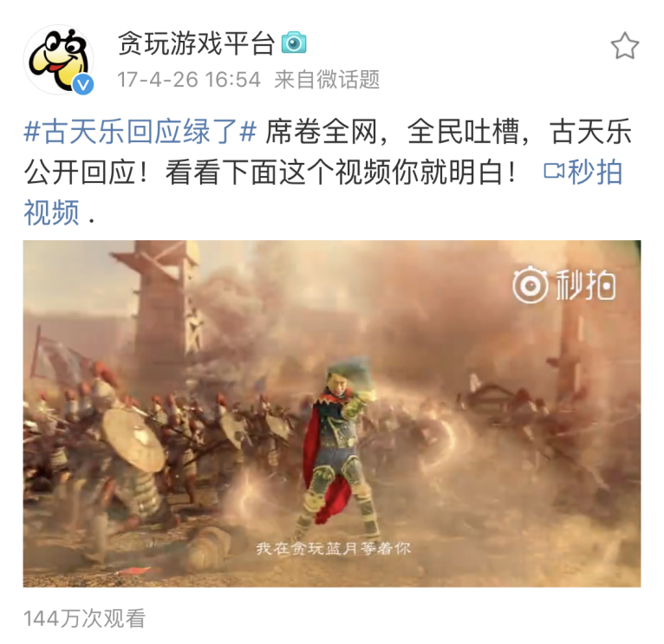Click the timestamp 17-4-26 16:54

[x=189, y=80]
